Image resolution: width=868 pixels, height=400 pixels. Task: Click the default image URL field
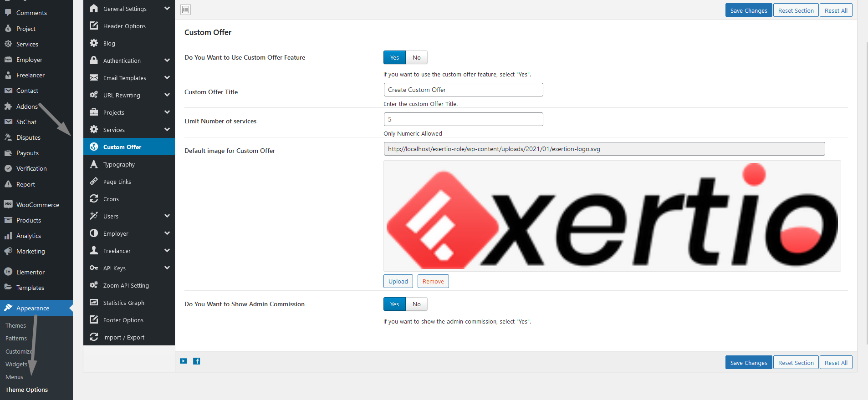click(x=604, y=149)
